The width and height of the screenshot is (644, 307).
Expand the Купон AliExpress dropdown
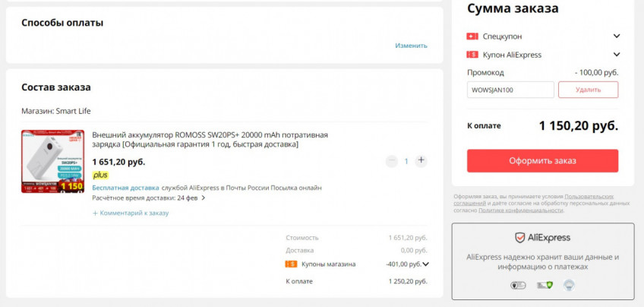coord(617,55)
